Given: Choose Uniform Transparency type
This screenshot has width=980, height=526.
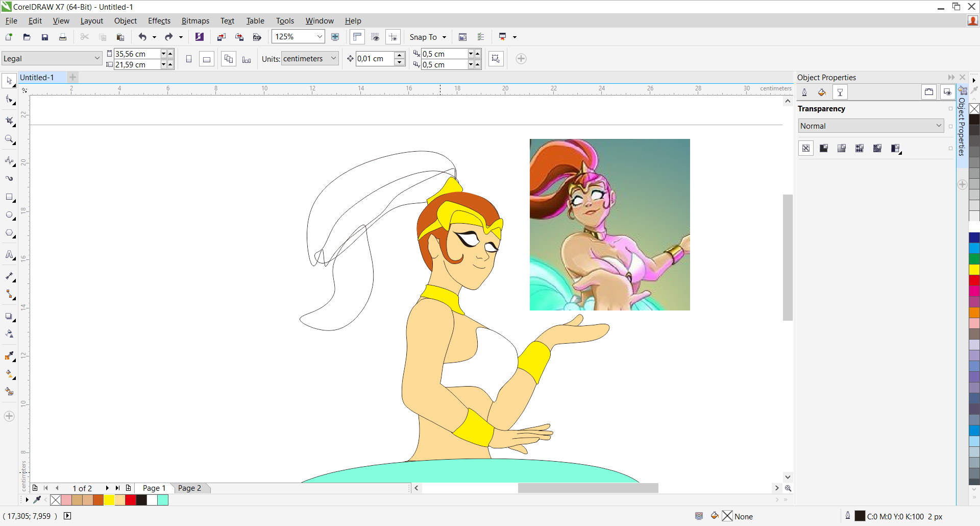Looking at the screenshot, I should click(824, 148).
